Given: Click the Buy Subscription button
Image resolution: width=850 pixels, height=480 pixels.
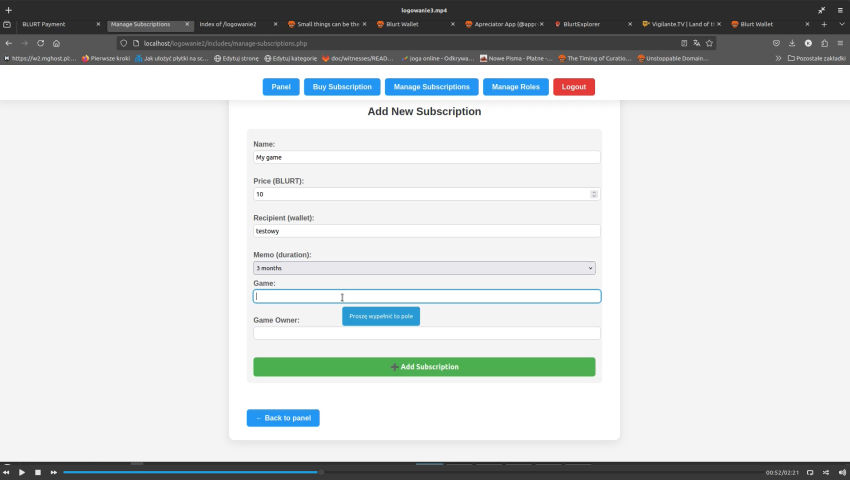Looking at the screenshot, I should (342, 87).
